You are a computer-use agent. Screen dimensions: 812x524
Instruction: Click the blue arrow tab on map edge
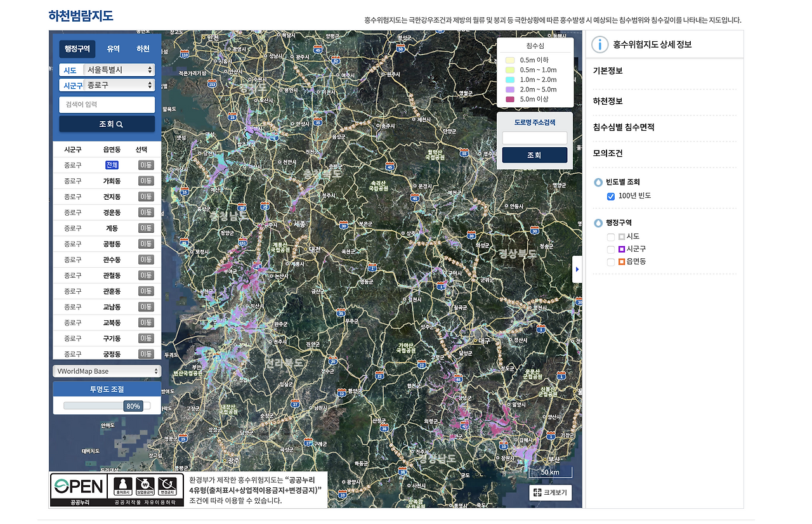pyautogui.click(x=577, y=269)
